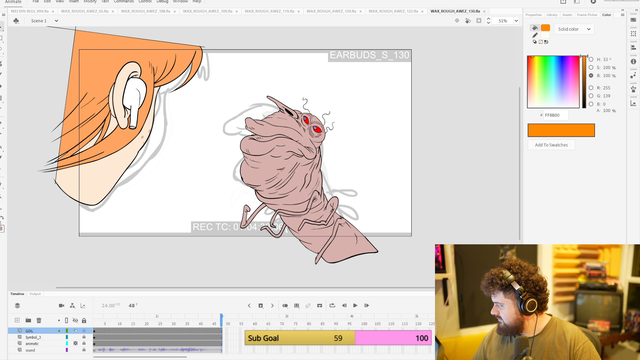
Task: Click the layer parenting view icon in timeline
Action: [72, 305]
